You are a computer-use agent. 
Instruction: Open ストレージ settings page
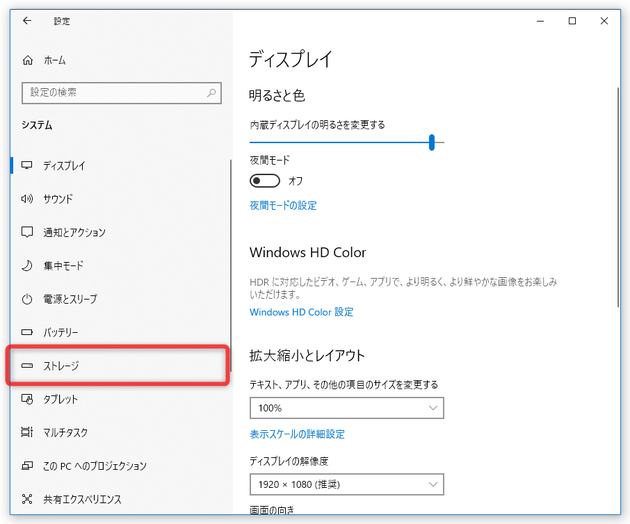(x=119, y=366)
